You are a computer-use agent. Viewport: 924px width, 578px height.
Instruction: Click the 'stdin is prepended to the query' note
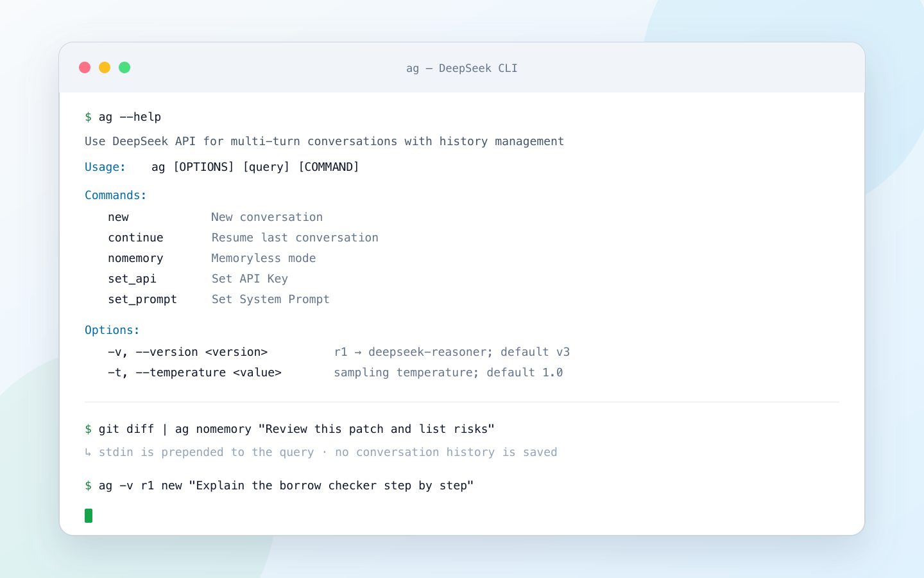(x=321, y=452)
